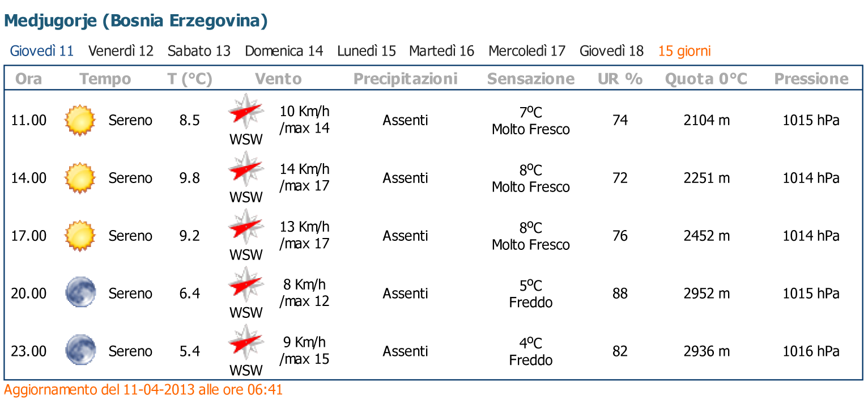Click the Aggiornamento update timestamp text

(x=142, y=390)
